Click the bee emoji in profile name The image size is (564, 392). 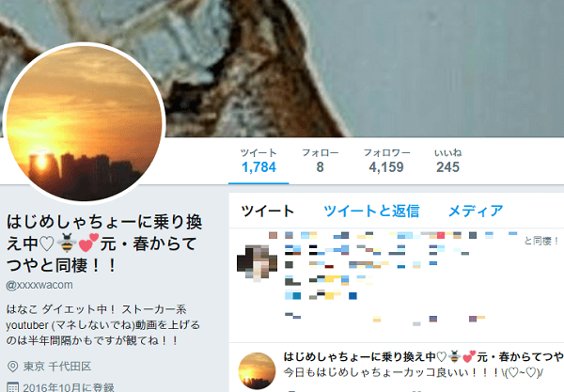point(67,243)
